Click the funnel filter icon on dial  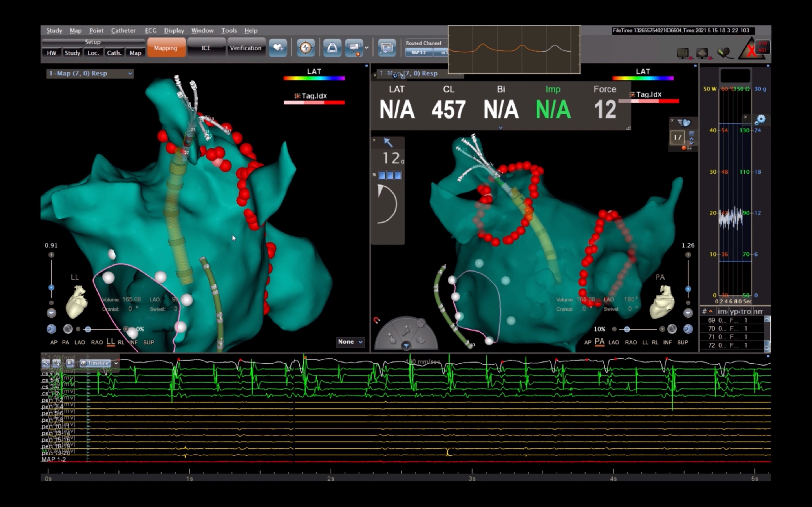tap(406, 346)
